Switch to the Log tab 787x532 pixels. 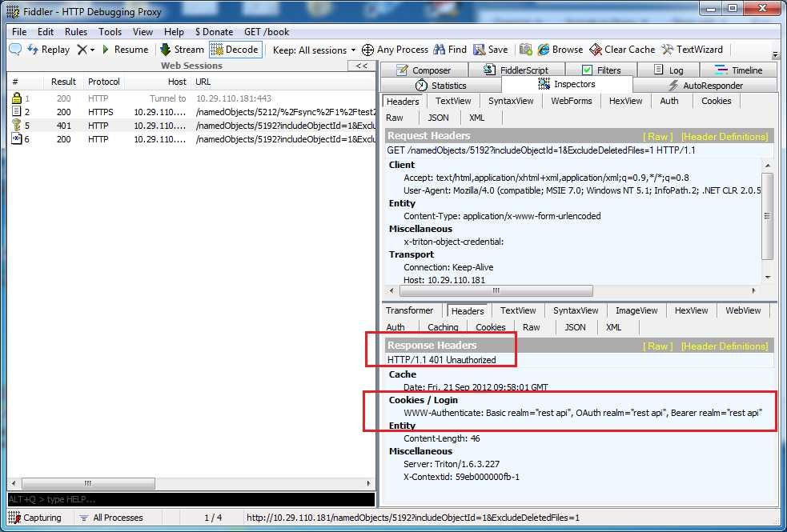click(x=668, y=70)
